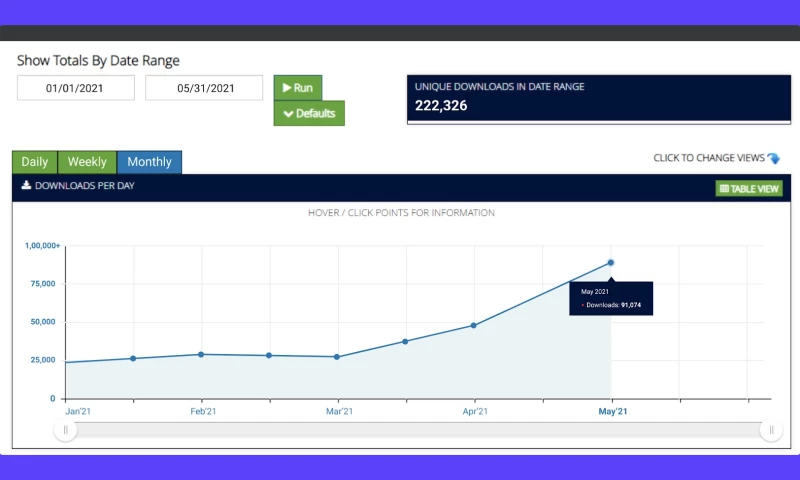The width and height of the screenshot is (800, 480).
Task: Select the data point between Mar'21 and Apr'21
Action: [x=405, y=341]
